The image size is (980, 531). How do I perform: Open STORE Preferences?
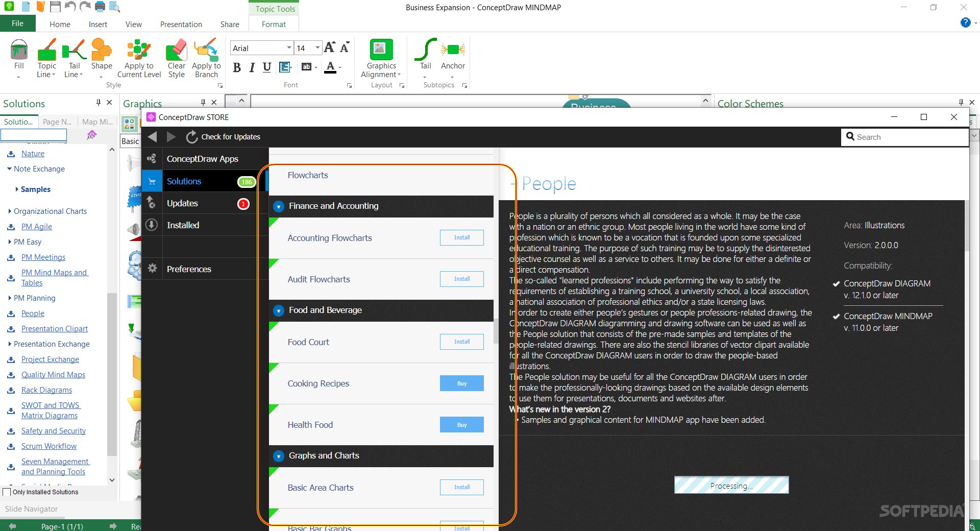205,269
